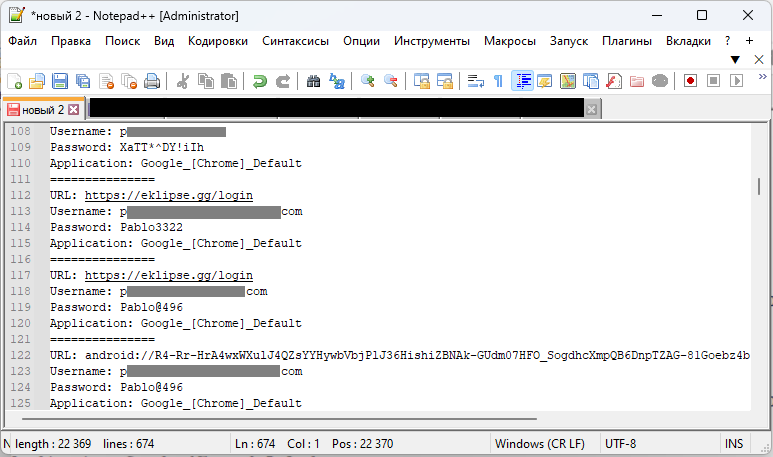The width and height of the screenshot is (773, 457).
Task: Open the Кодировки menu
Action: click(x=218, y=41)
